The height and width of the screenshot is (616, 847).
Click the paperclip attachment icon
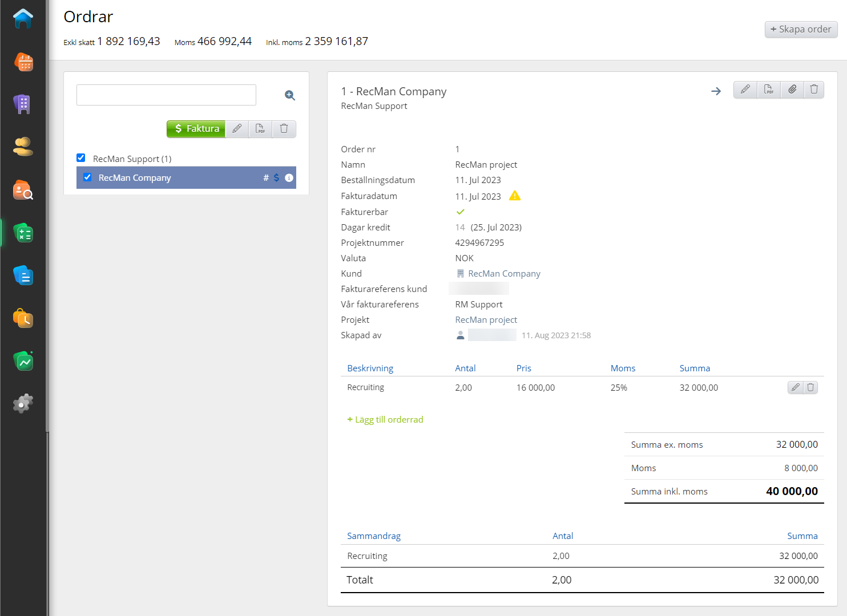[x=792, y=90]
